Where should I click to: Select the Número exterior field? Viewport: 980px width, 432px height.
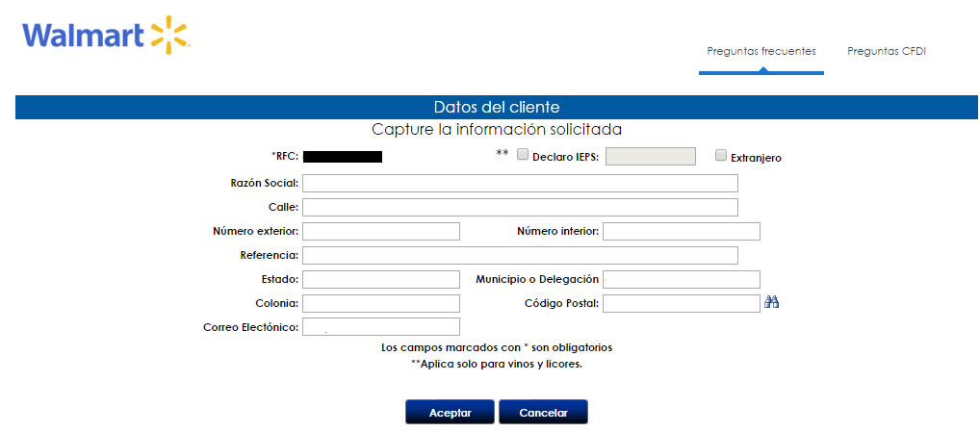(380, 231)
